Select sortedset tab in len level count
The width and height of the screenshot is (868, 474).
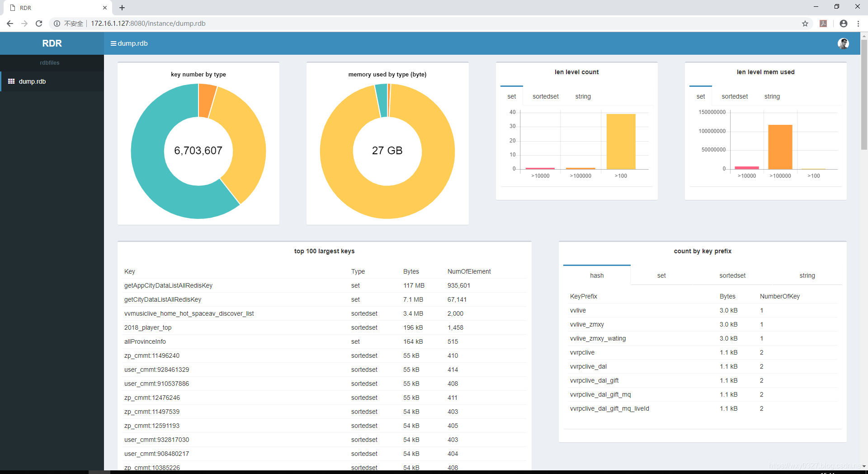pos(546,96)
